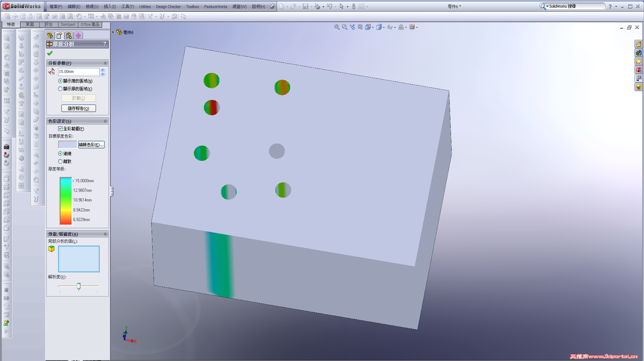Click the 編輯色彩(E)... button

(x=91, y=145)
